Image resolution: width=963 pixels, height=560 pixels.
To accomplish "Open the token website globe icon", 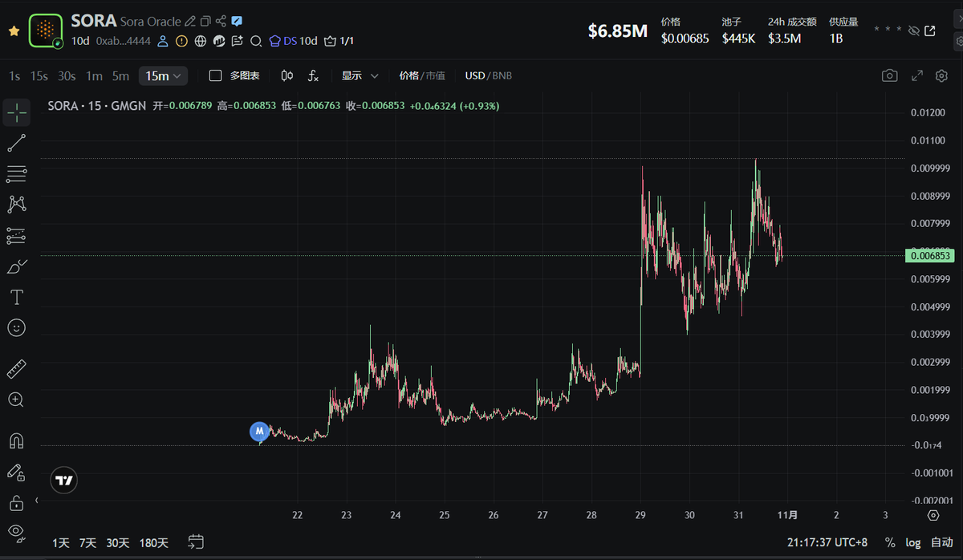I will click(x=200, y=41).
